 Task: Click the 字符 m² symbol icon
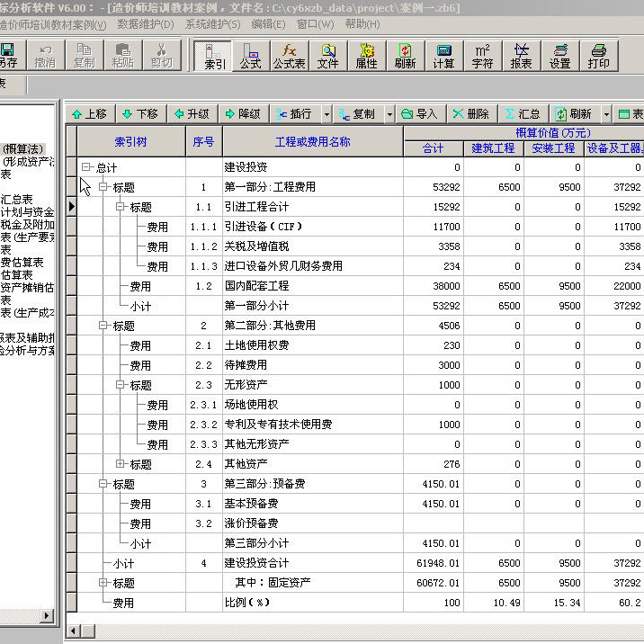point(482,56)
